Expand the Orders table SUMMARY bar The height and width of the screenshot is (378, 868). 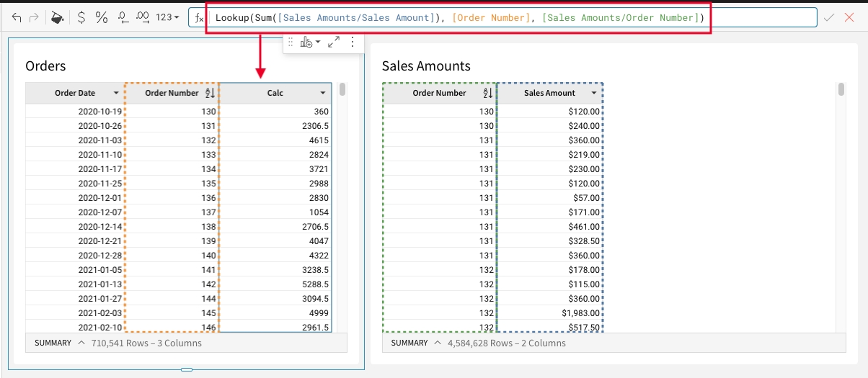point(81,343)
